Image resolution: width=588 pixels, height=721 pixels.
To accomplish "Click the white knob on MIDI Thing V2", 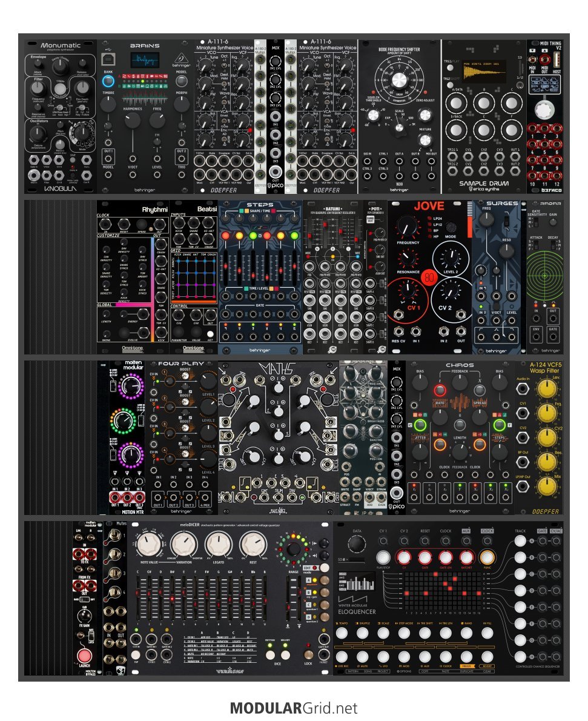I will click(x=545, y=110).
